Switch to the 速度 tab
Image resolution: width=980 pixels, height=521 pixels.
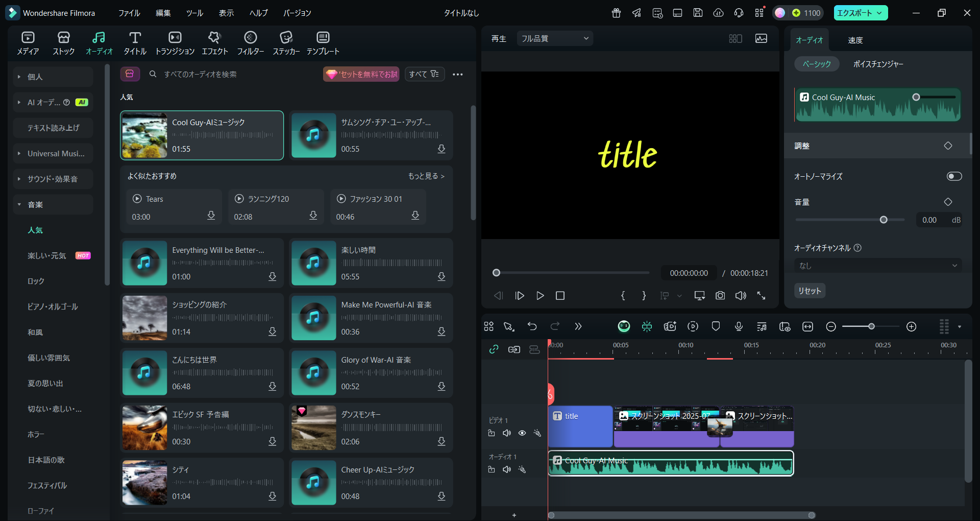click(x=855, y=40)
